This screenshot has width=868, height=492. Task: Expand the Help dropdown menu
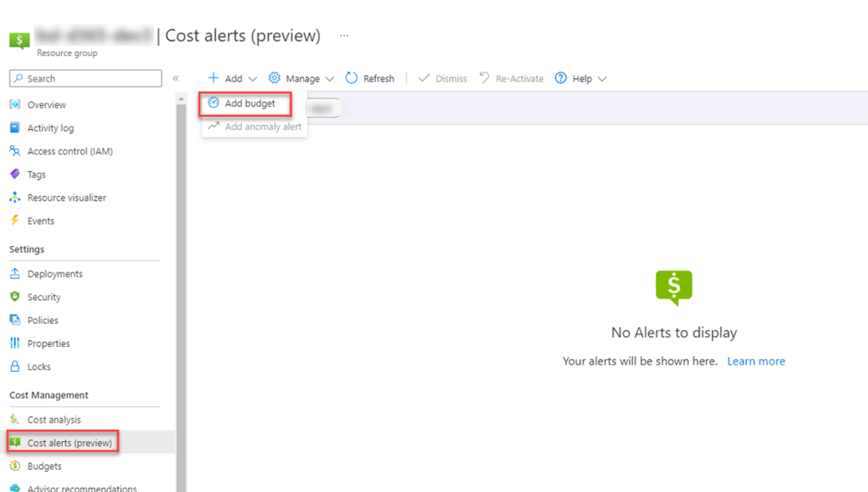[581, 79]
